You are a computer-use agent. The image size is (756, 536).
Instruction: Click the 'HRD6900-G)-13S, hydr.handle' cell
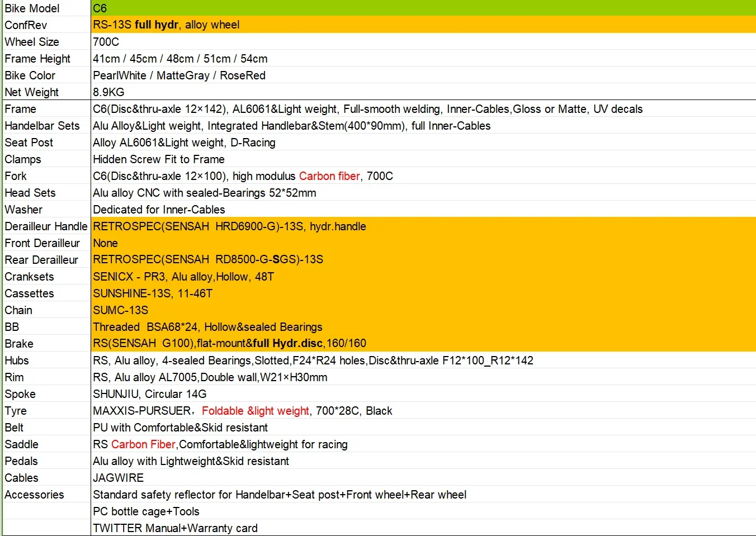pyautogui.click(x=423, y=226)
